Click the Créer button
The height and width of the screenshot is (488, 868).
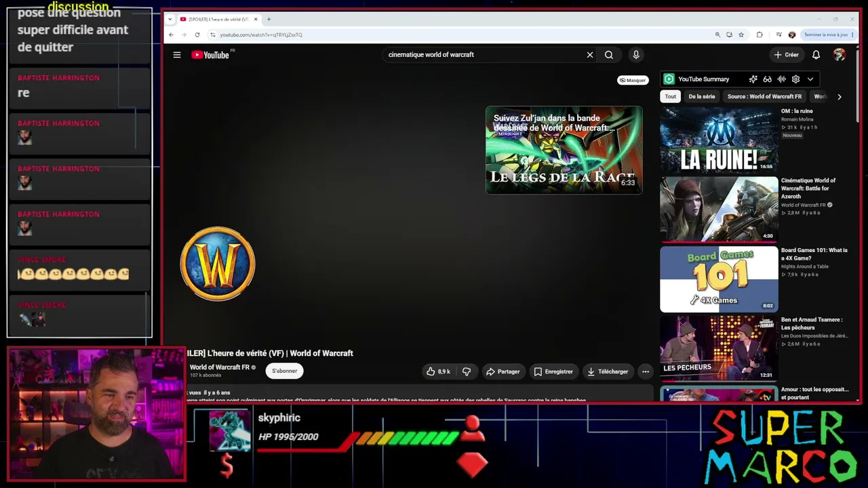(787, 55)
